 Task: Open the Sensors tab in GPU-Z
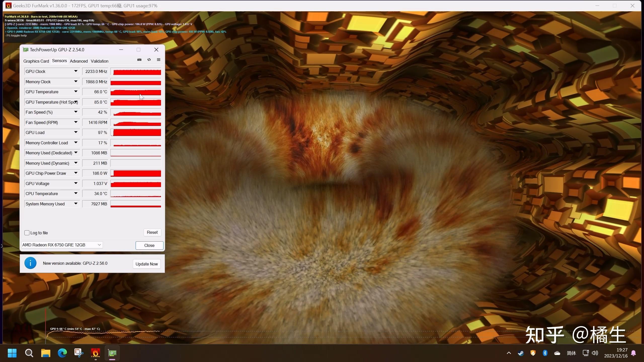[59, 61]
